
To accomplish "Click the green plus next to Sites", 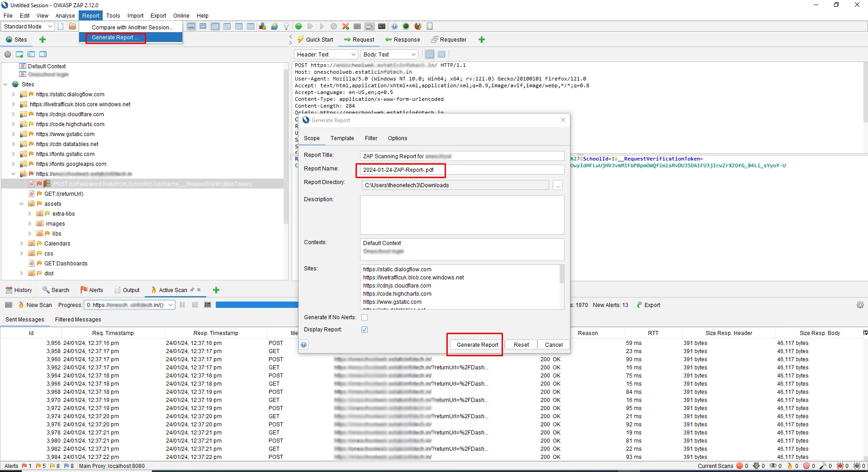I will (x=43, y=40).
